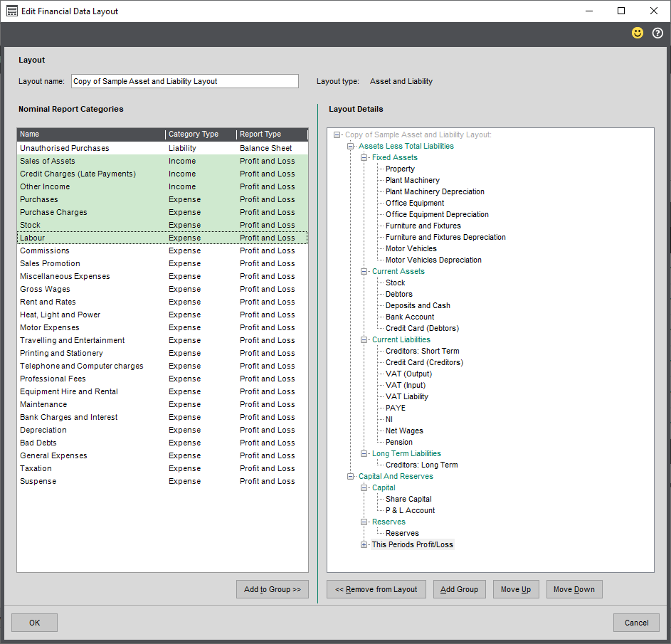Image resolution: width=671 pixels, height=644 pixels.
Task: Expand This Periods Profit/Loss node
Action: click(364, 544)
